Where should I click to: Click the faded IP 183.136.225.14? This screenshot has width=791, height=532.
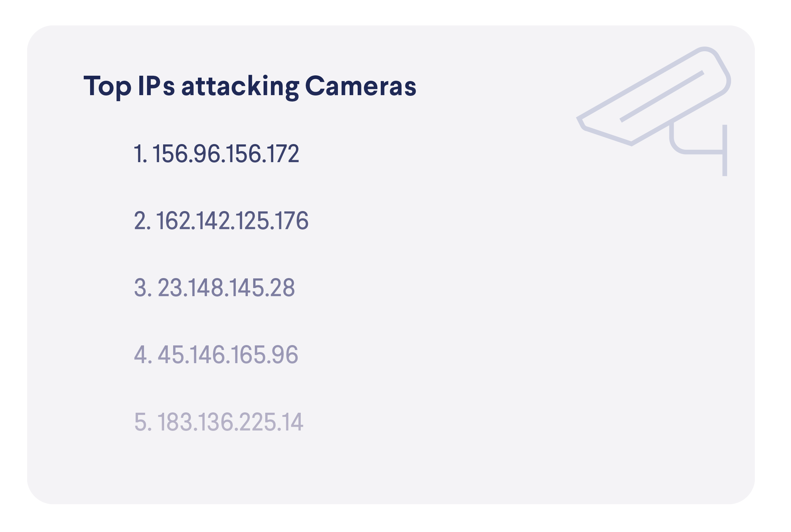[230, 422]
